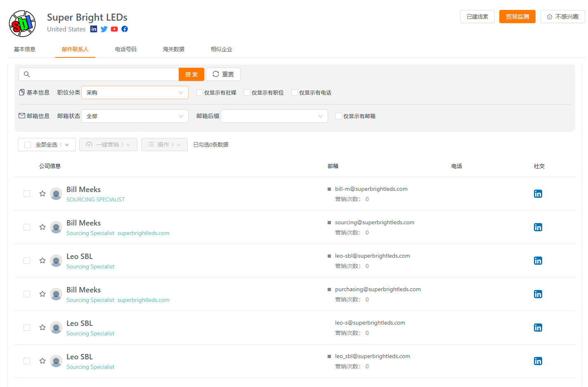Viewport: 588px width, 387px height.
Task: Tick the row checkbox for purchasing@superbrightleds.com
Action: [x=27, y=294]
